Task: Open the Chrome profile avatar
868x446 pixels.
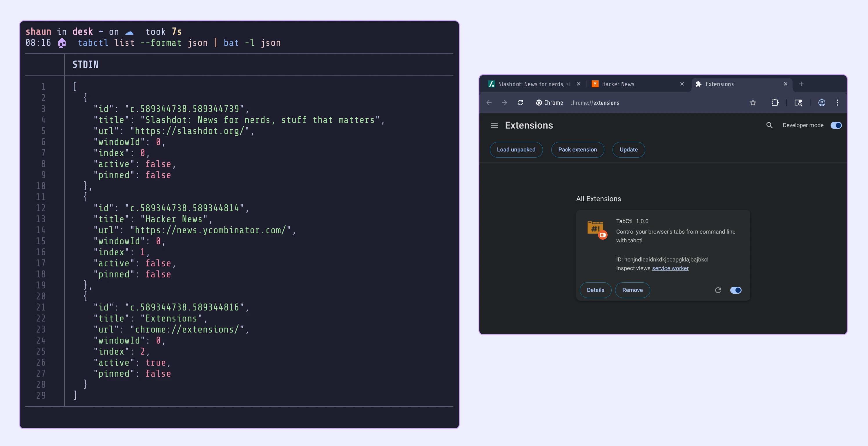Action: [822, 103]
